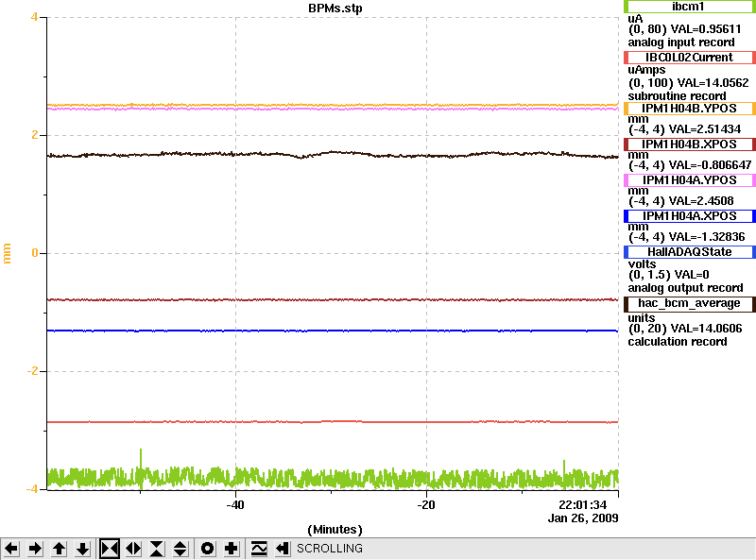
Task: Click the 'subroutine record' description text
Action: pyautogui.click(x=677, y=96)
